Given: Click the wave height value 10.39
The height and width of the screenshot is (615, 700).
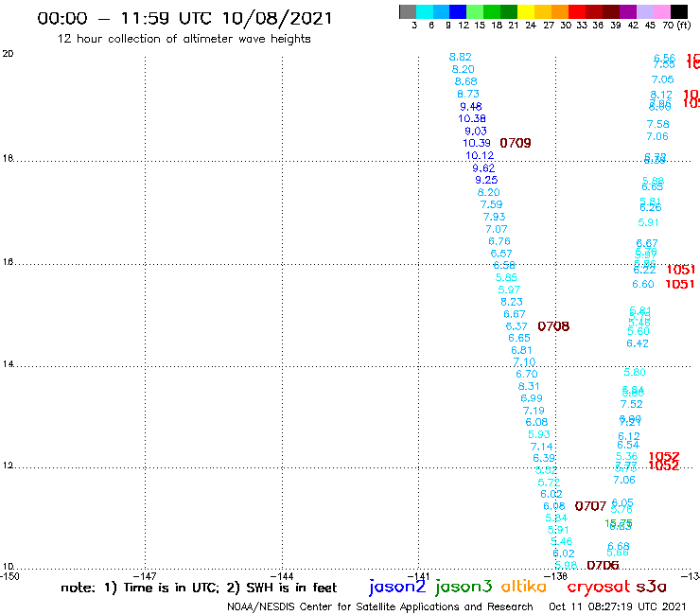Looking at the screenshot, I should point(477,143).
